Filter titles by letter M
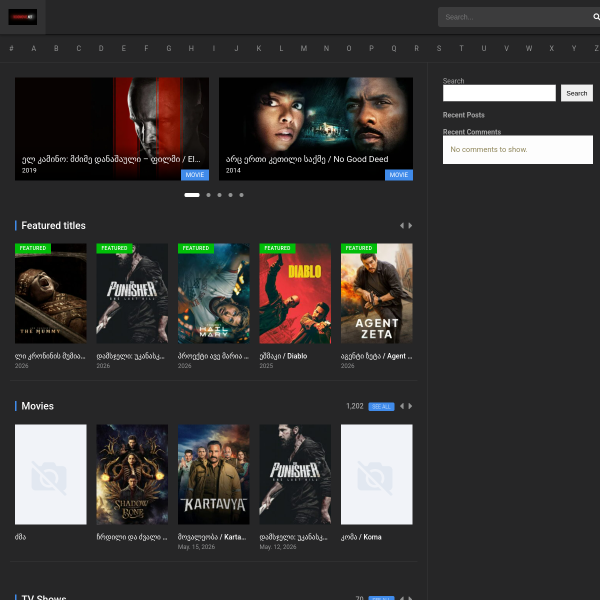Screen dimensions: 600x600 [304, 49]
